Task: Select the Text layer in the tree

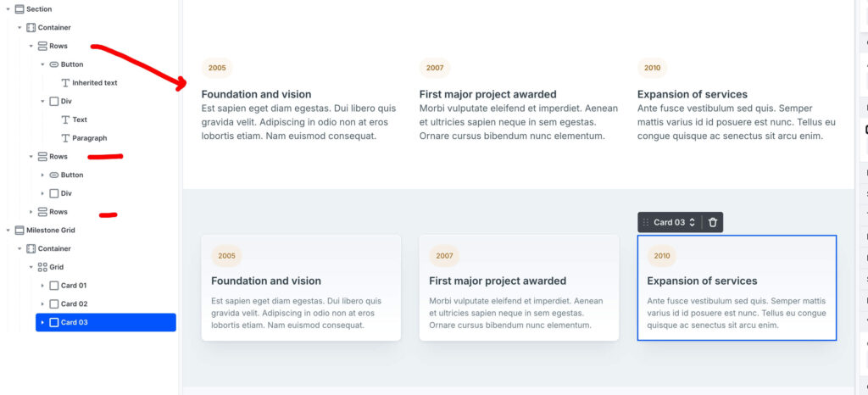Action: point(80,120)
